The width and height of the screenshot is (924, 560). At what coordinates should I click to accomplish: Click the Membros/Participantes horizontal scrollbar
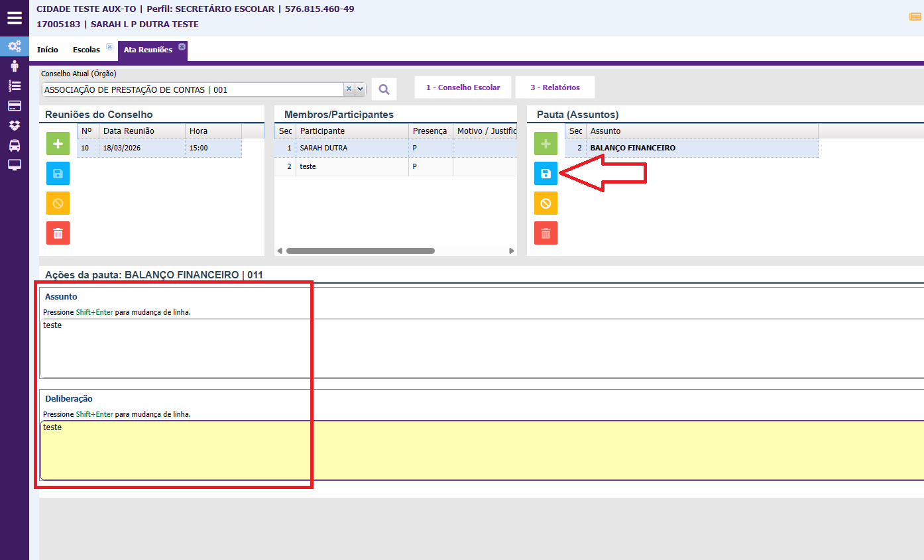point(360,251)
